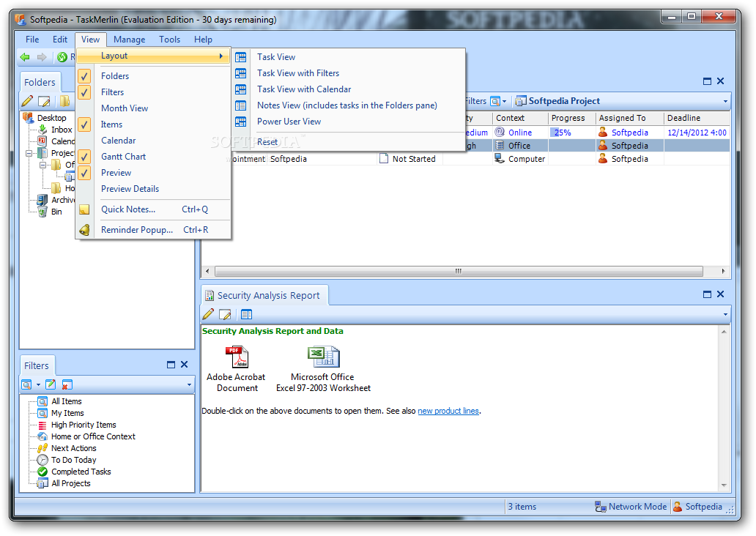Click the pencil edit icon in Folders pane
This screenshot has height=536, width=756.
pyautogui.click(x=28, y=101)
